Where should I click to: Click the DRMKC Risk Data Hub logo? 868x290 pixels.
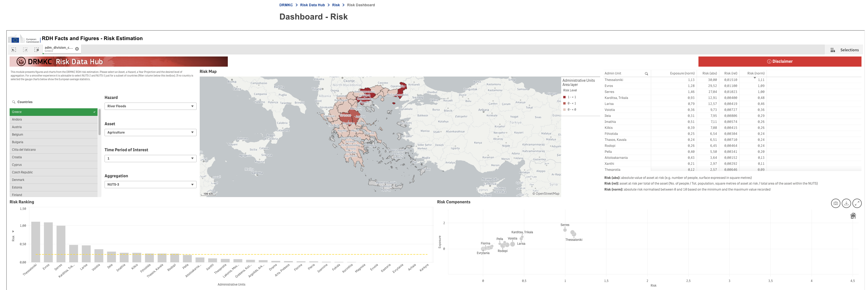[119, 61]
